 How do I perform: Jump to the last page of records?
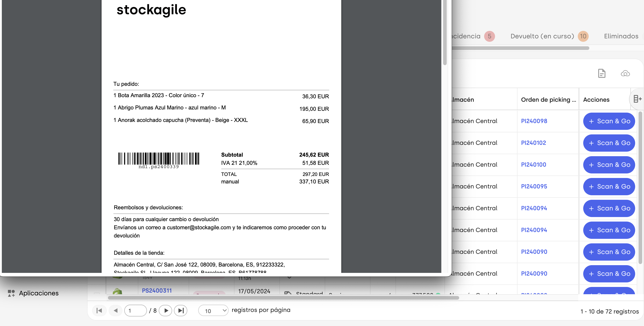tap(181, 311)
